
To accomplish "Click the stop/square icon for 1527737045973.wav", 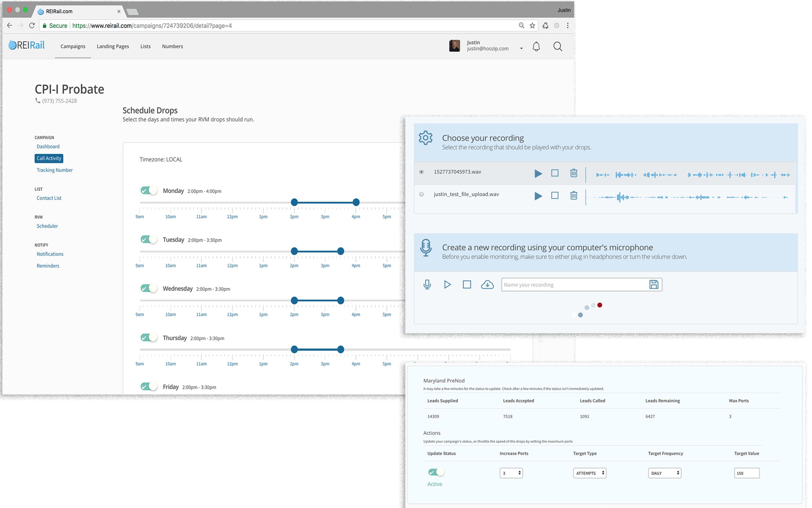I will (554, 172).
